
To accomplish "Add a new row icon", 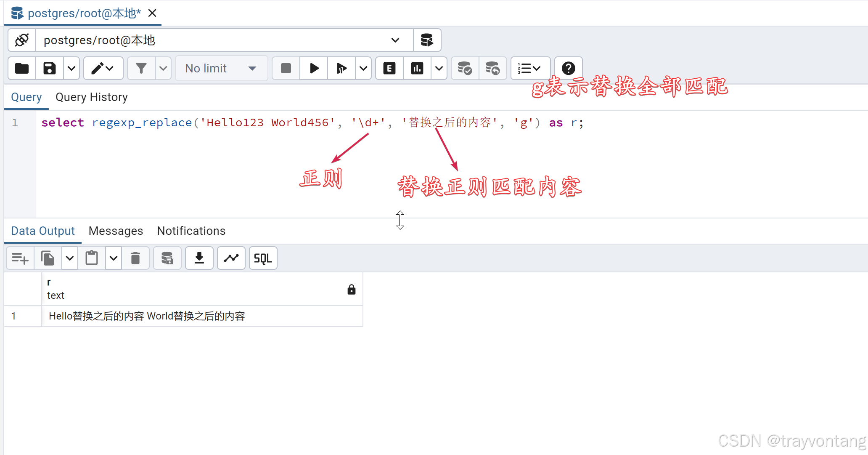I will (x=20, y=258).
